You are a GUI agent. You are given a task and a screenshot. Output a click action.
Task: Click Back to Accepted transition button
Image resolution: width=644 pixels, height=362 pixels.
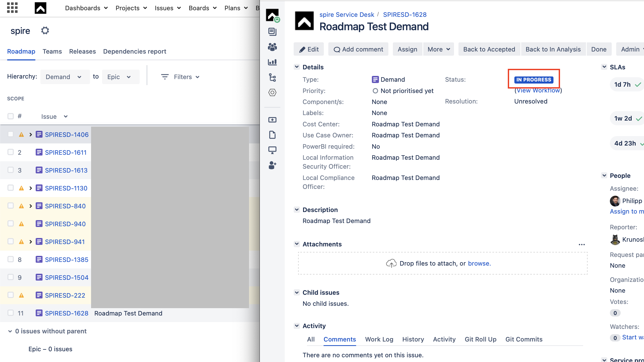489,49
